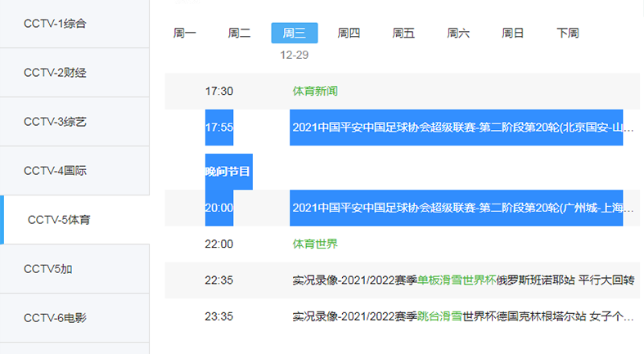Click the 晚间节目 section label
The image size is (644, 354).
[229, 172]
